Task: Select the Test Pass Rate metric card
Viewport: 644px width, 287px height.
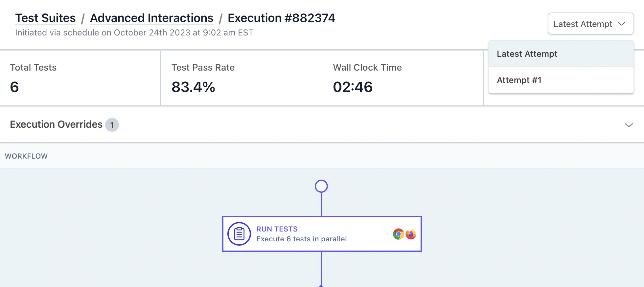Action: point(241,78)
